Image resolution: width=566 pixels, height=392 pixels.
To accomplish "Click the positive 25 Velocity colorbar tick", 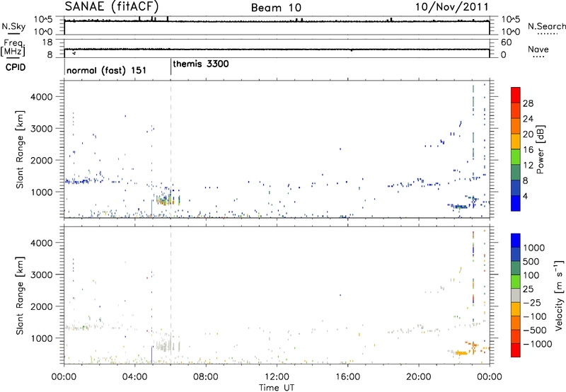I will point(529,289).
